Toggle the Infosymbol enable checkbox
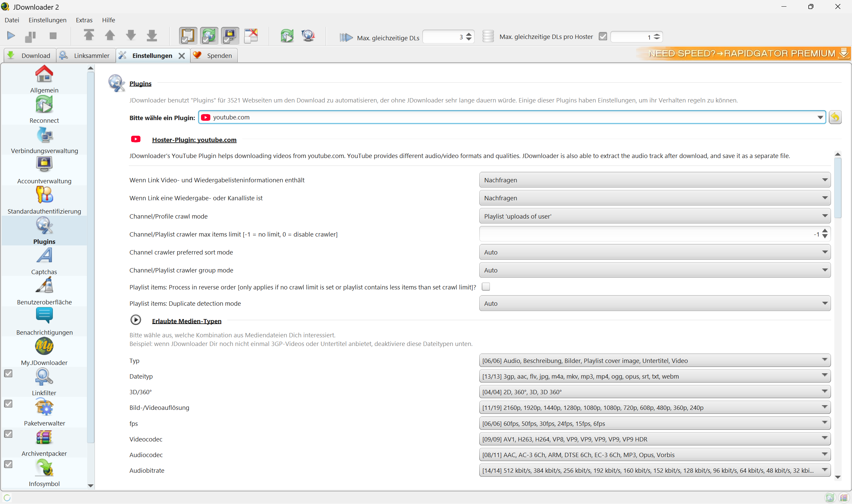Image resolution: width=852 pixels, height=504 pixels. point(9,464)
